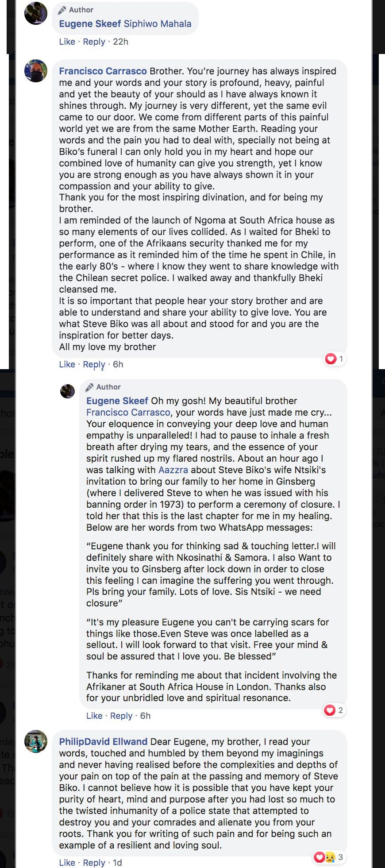Reply to PhilipDavid Ellwand's comment
This screenshot has width=385, height=868.
[x=94, y=862]
